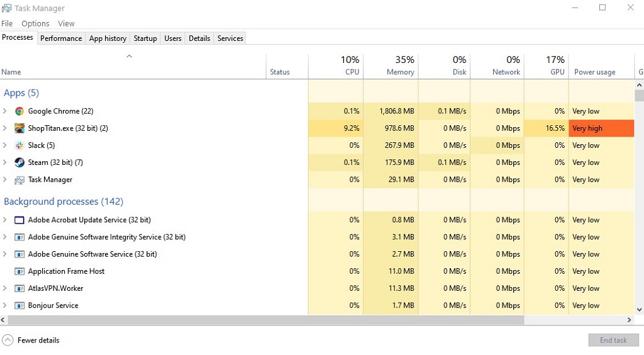Switch to the Details tab
This screenshot has height=355, width=644.
click(x=199, y=38)
